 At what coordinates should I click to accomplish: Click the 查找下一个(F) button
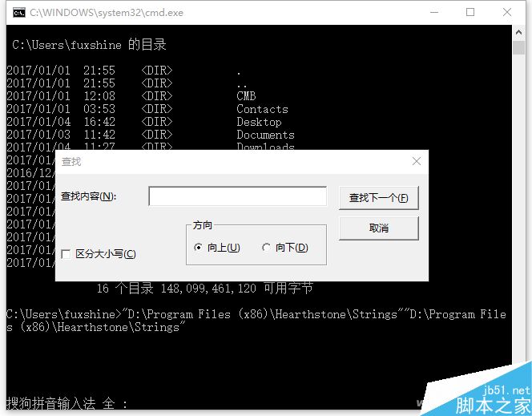click(x=379, y=197)
